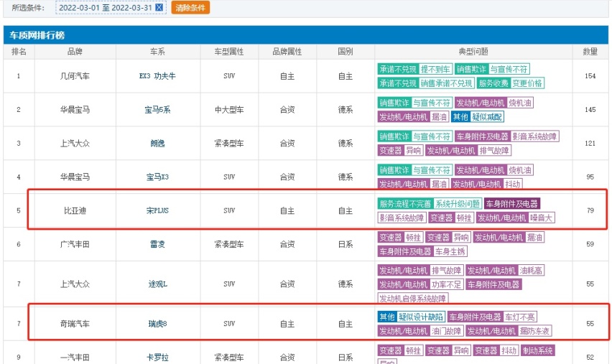Viewport: 612px width, 364px height.
Task: Click the 品牌属性 column header
Action: coord(287,52)
